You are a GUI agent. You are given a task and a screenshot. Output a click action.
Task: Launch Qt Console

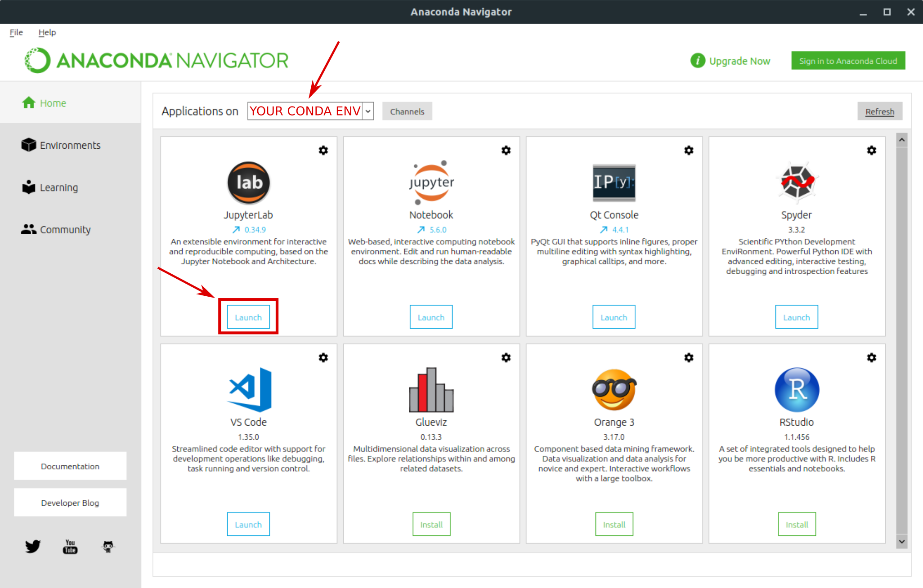point(614,317)
